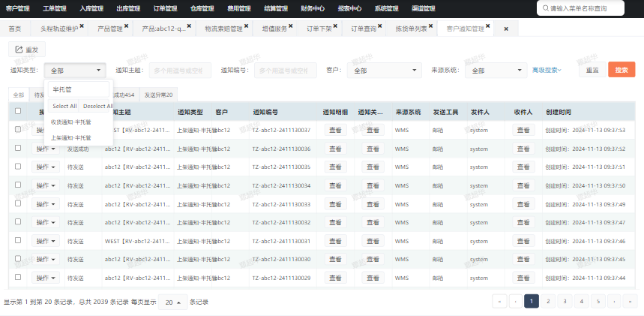Open 操作 dropdown for TZ-abc12-2411130035 row
This screenshot has width=644, height=316.
46,167
